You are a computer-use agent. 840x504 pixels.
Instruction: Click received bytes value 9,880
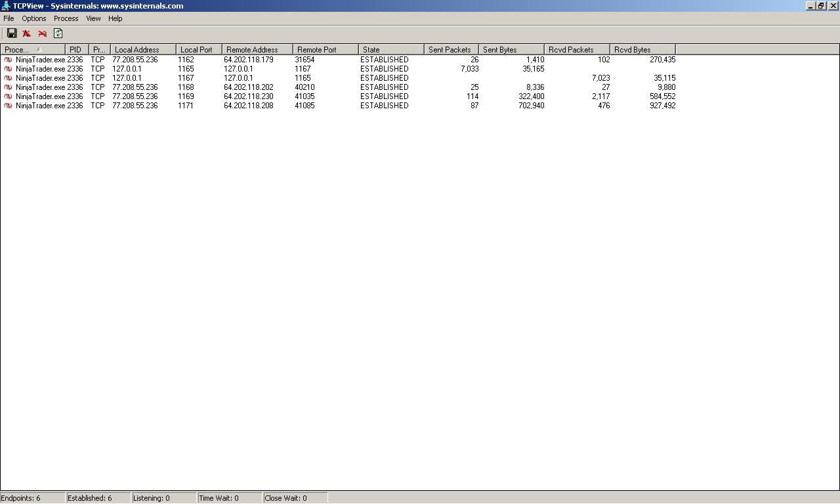pyautogui.click(x=667, y=87)
